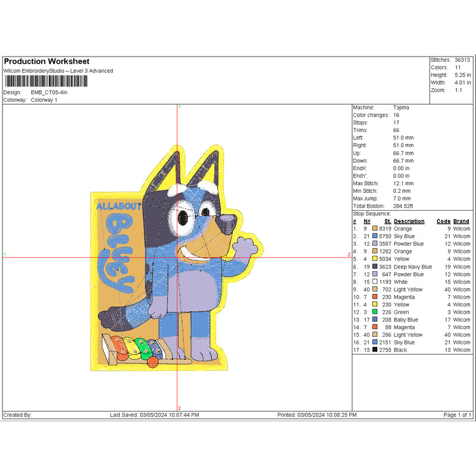Image resolution: width=476 pixels, height=476 pixels.
Task: Click the xylophone in the embroidery design
Action: tap(136, 350)
